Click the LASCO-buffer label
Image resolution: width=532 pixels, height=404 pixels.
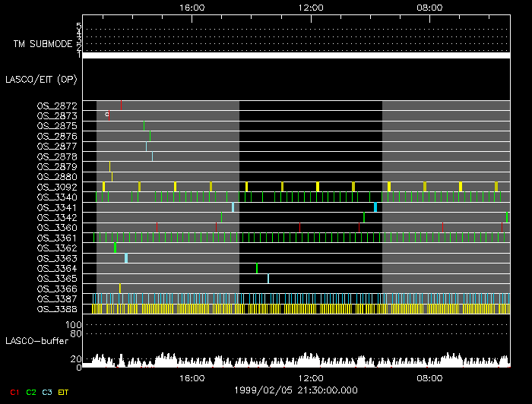tap(36, 341)
